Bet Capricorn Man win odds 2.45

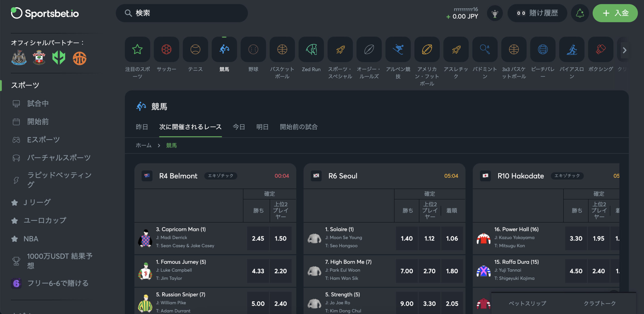coord(258,238)
